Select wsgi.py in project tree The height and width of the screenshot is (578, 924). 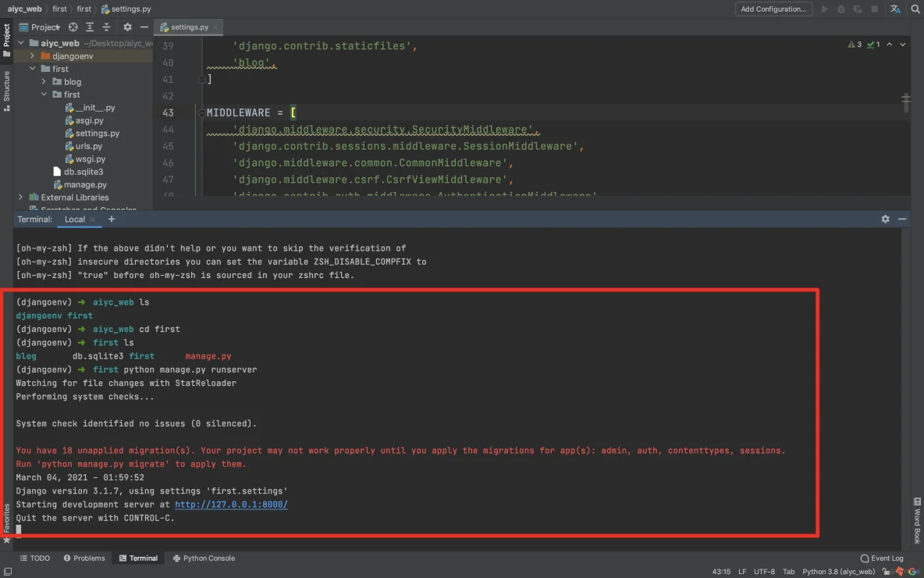pyautogui.click(x=85, y=159)
